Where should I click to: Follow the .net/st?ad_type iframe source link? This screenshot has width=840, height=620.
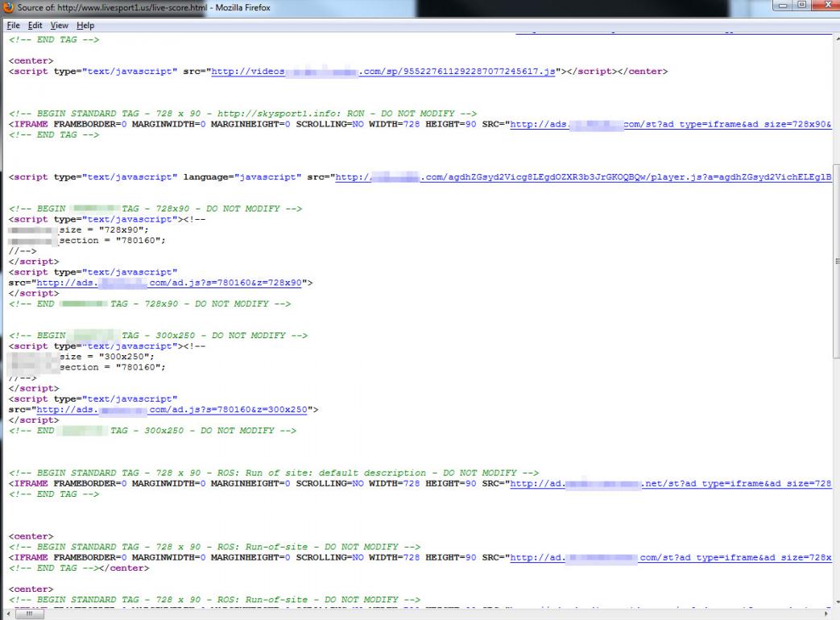pyautogui.click(x=671, y=483)
